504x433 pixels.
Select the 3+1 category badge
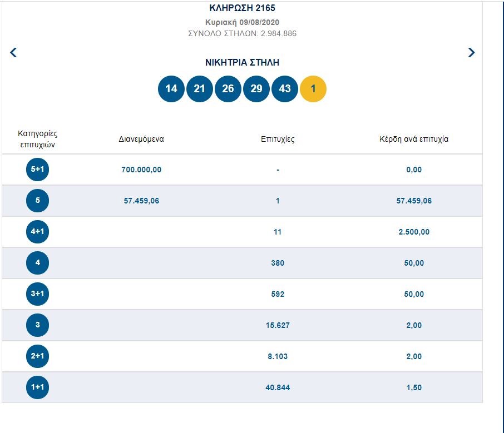(37, 294)
